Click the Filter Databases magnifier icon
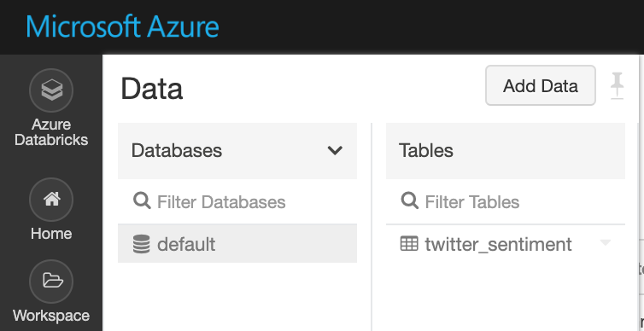Screen dimensions: 644x331 click(142, 201)
